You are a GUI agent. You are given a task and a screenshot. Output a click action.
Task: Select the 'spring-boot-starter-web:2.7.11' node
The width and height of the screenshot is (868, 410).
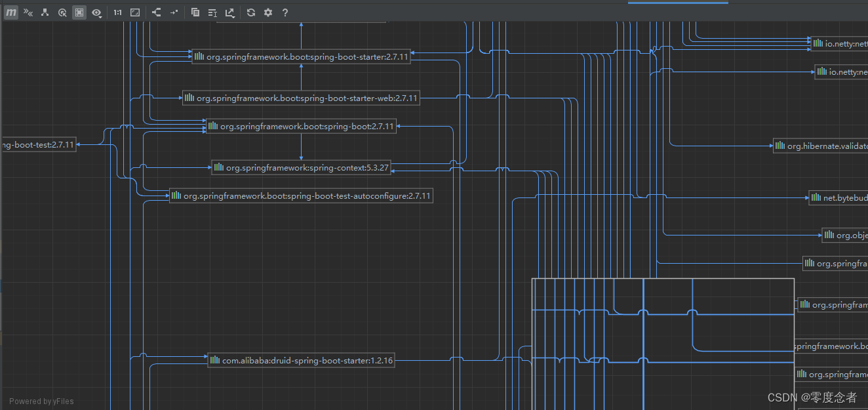(x=301, y=98)
